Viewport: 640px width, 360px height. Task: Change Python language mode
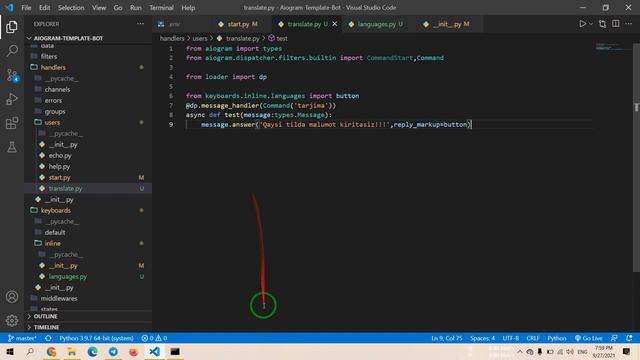(557, 338)
